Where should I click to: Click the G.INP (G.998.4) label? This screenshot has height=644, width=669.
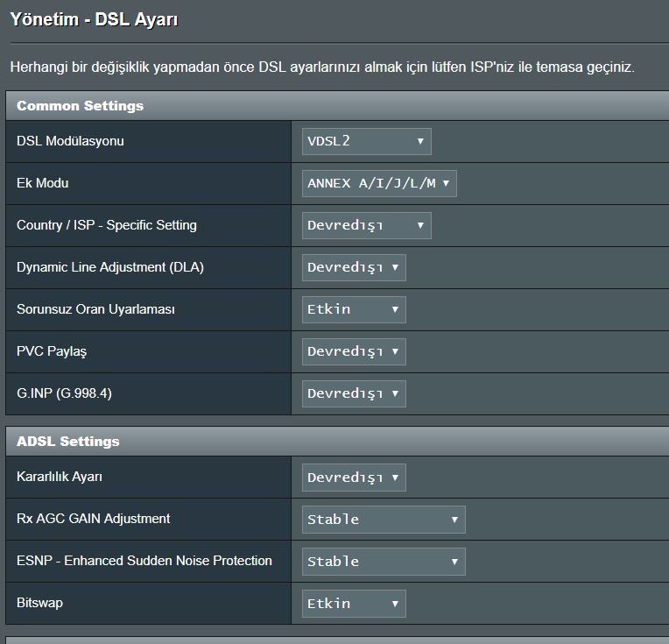coord(65,393)
